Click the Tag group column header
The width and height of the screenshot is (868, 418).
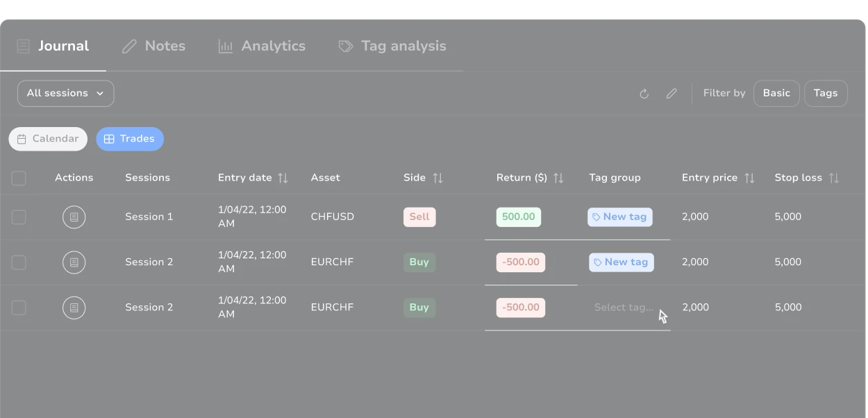(x=615, y=178)
